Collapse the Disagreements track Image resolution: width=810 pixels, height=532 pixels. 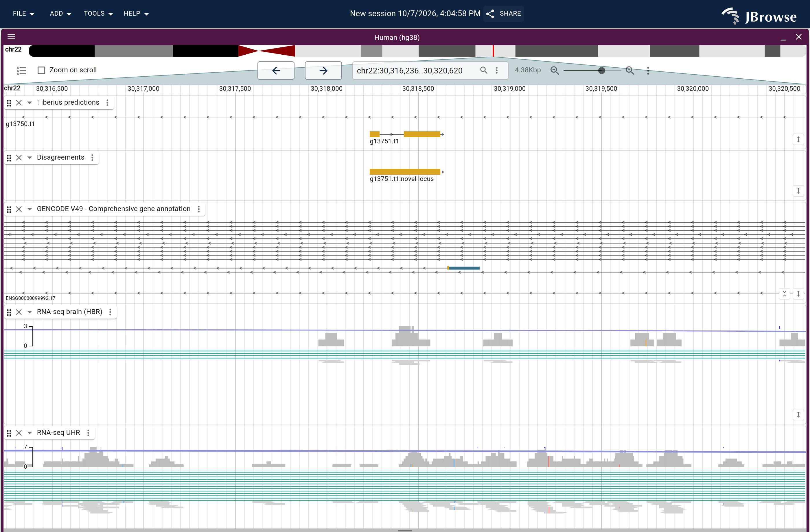30,158
